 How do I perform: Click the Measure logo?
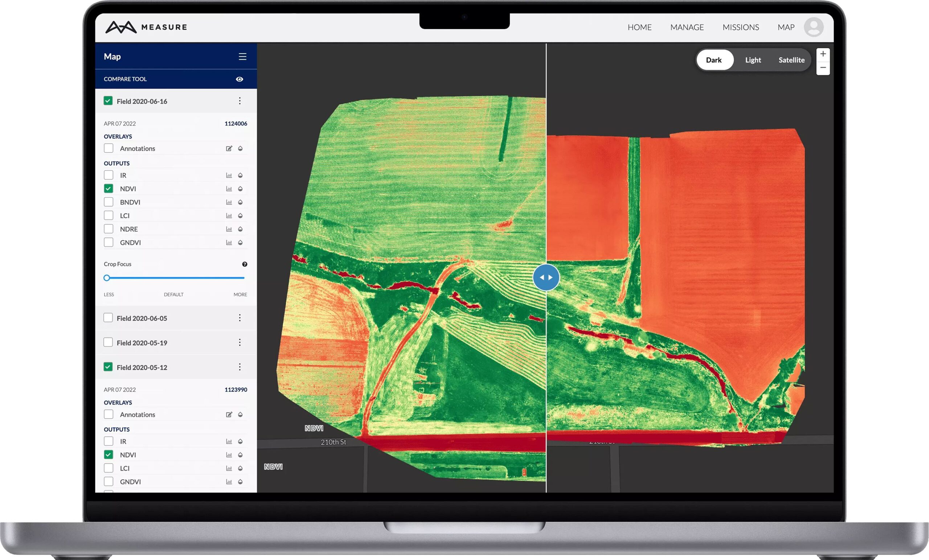pos(146,27)
